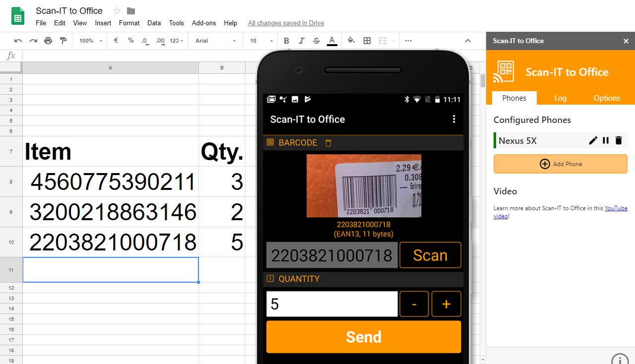Tap the Scan button on phone
Screen dimensions: 635x364
tap(430, 255)
